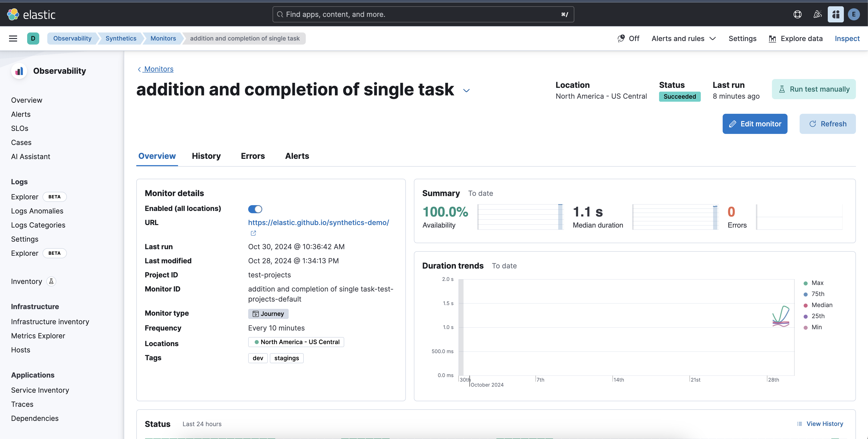Open Service Inventory in the sidebar
868x439 pixels.
click(40, 390)
